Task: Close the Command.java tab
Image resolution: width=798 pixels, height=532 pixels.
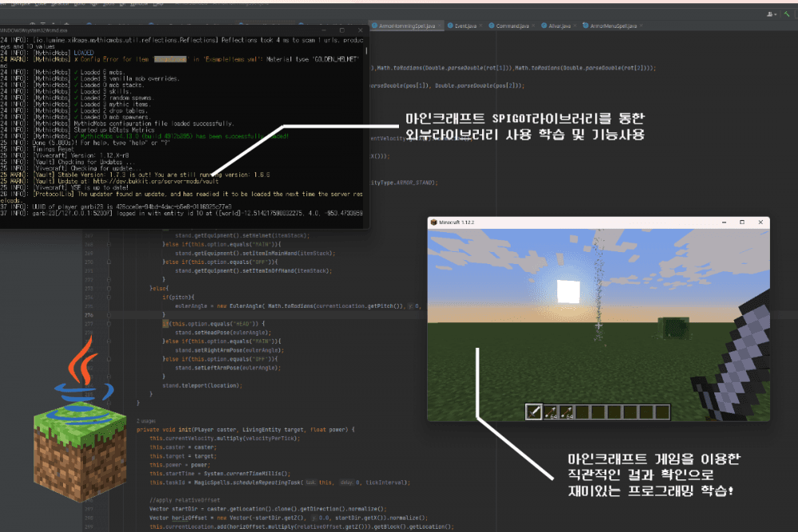Action: (x=533, y=26)
